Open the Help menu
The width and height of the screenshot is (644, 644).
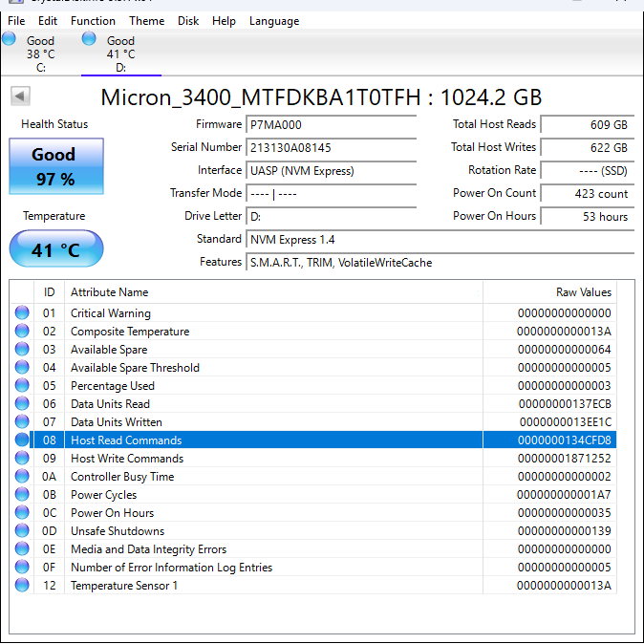tap(224, 21)
